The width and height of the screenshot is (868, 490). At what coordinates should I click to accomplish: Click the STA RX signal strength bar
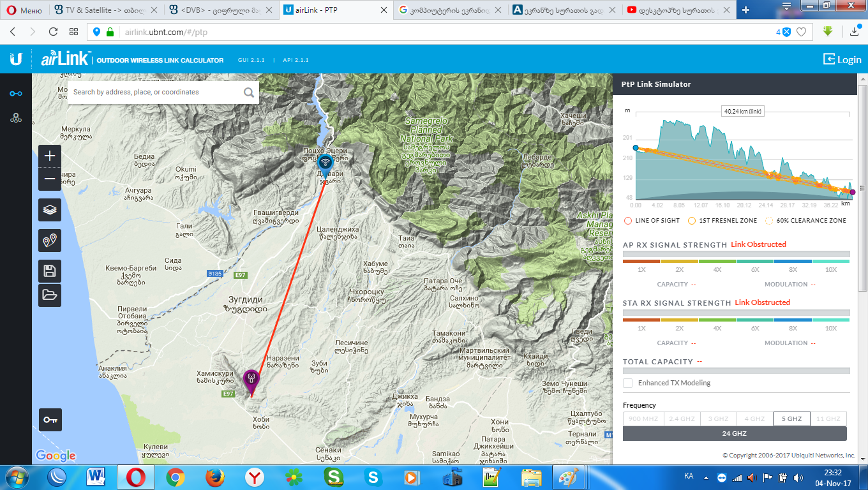pyautogui.click(x=736, y=313)
